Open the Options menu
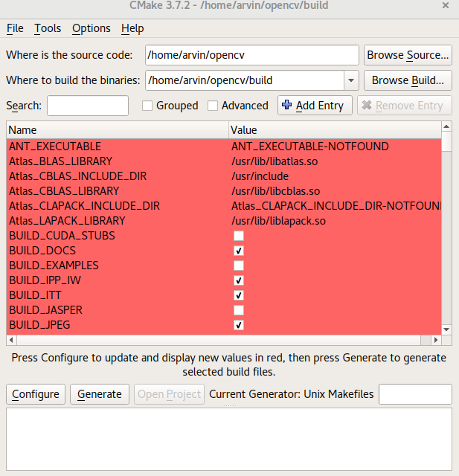459x476 pixels. [x=91, y=28]
